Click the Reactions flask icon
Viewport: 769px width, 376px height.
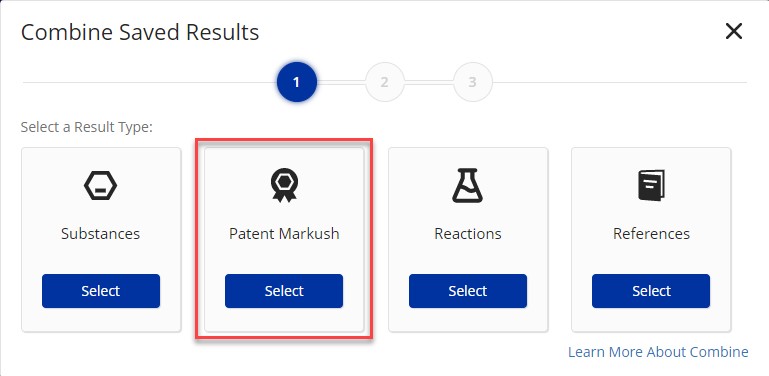(467, 185)
